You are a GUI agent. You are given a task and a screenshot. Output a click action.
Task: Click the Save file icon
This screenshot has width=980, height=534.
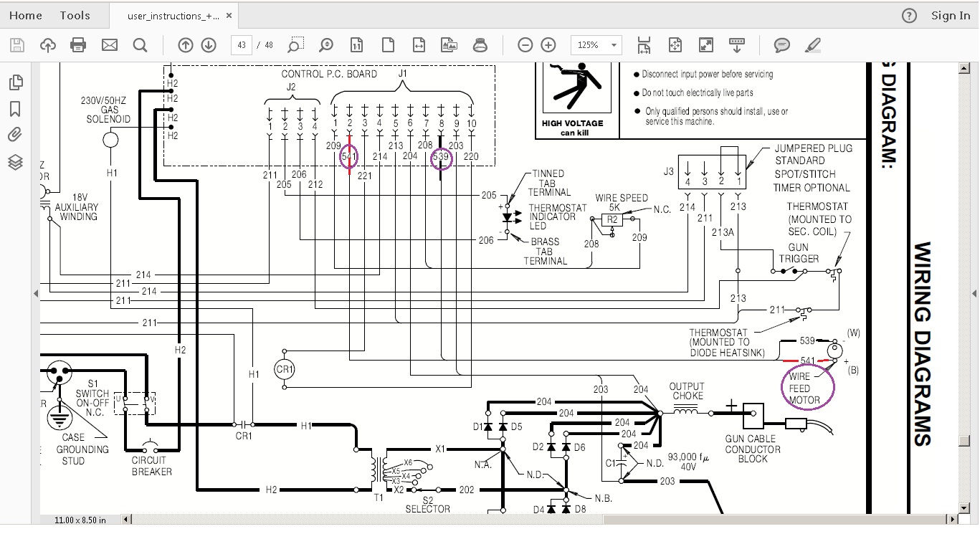pyautogui.click(x=17, y=45)
